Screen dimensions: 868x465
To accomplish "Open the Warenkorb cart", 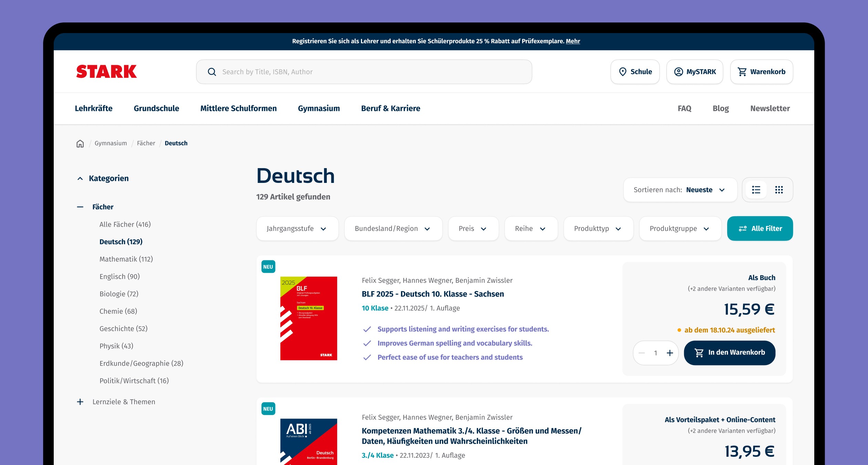I will (x=761, y=72).
